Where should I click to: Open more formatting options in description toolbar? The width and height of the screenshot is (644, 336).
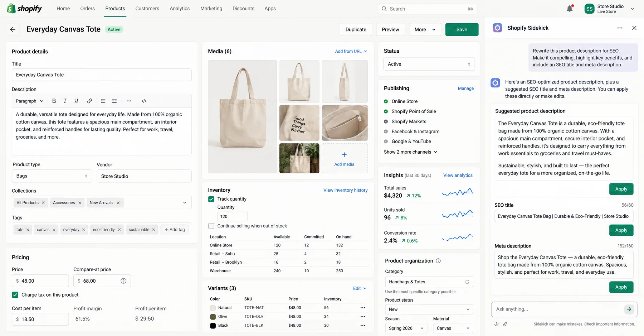pyautogui.click(x=129, y=101)
